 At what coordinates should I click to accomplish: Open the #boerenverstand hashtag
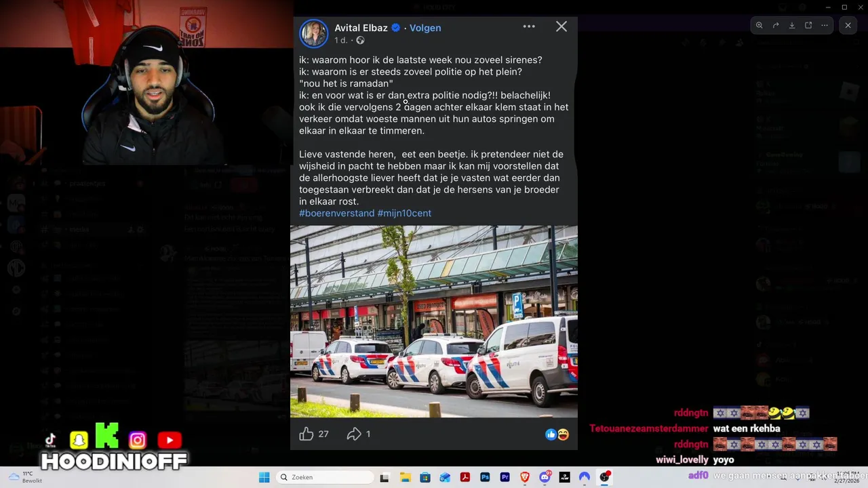[336, 213]
